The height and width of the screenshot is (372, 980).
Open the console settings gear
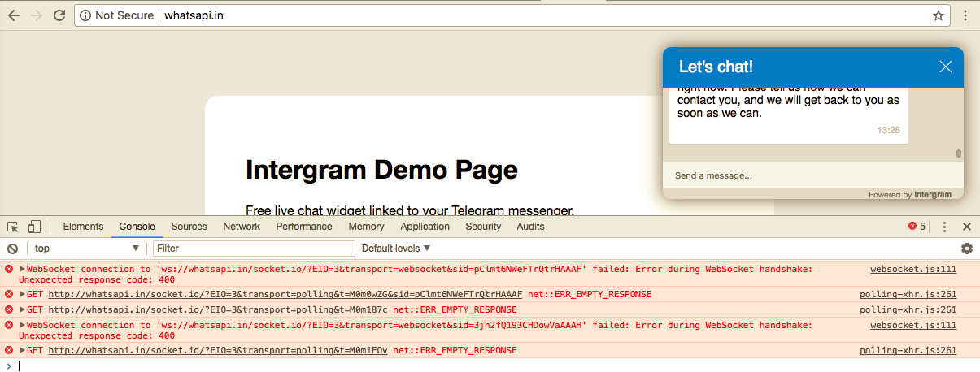pyautogui.click(x=967, y=249)
